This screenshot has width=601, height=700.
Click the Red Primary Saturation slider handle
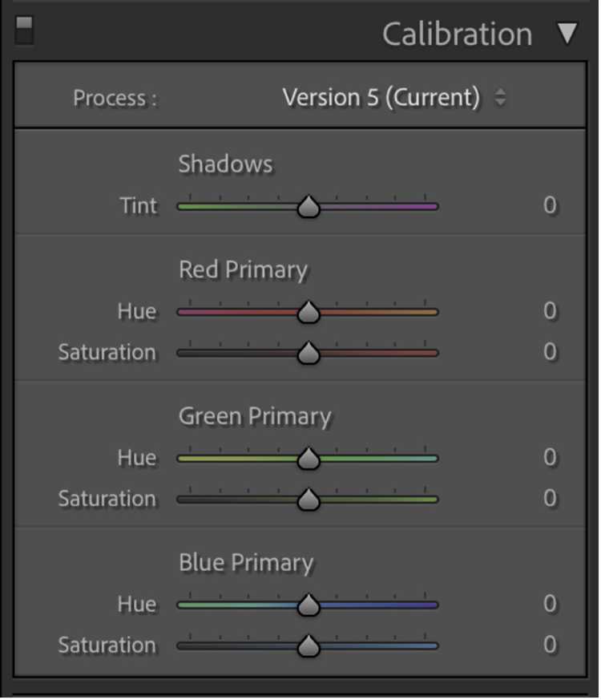309,354
